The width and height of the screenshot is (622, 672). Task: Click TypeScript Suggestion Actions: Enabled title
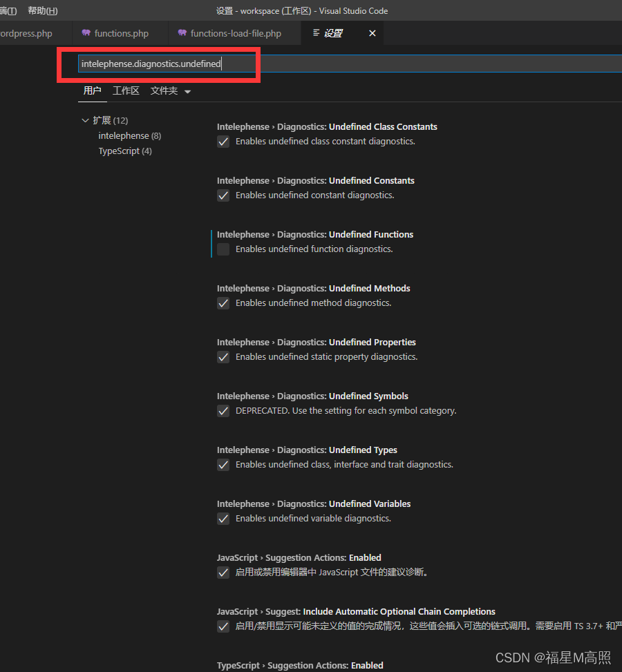coord(300,666)
